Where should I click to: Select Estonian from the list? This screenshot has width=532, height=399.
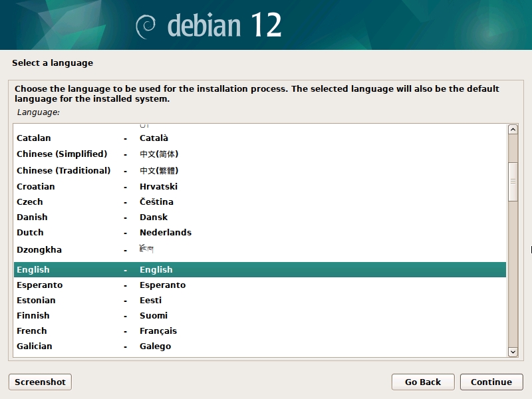click(x=36, y=301)
